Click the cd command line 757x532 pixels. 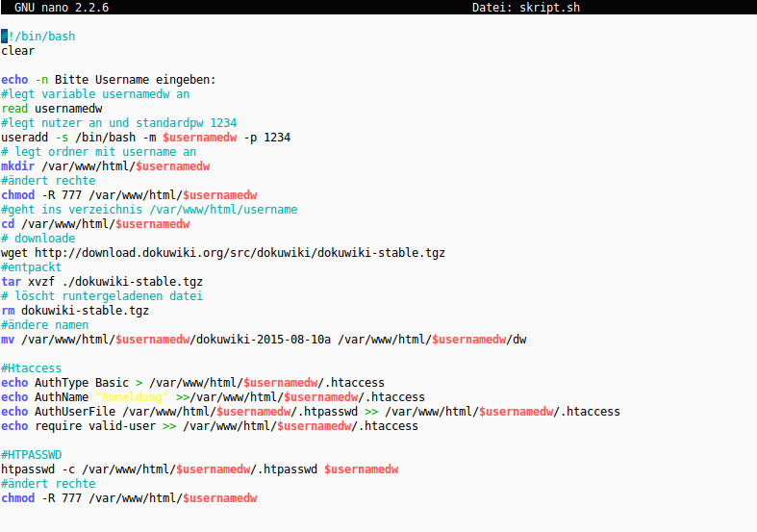tap(95, 224)
